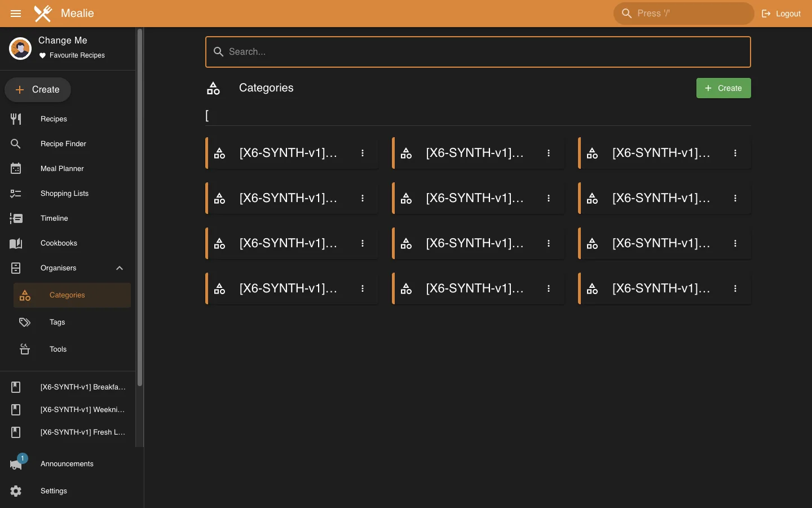Open Announcements with notification badge

coord(68,464)
